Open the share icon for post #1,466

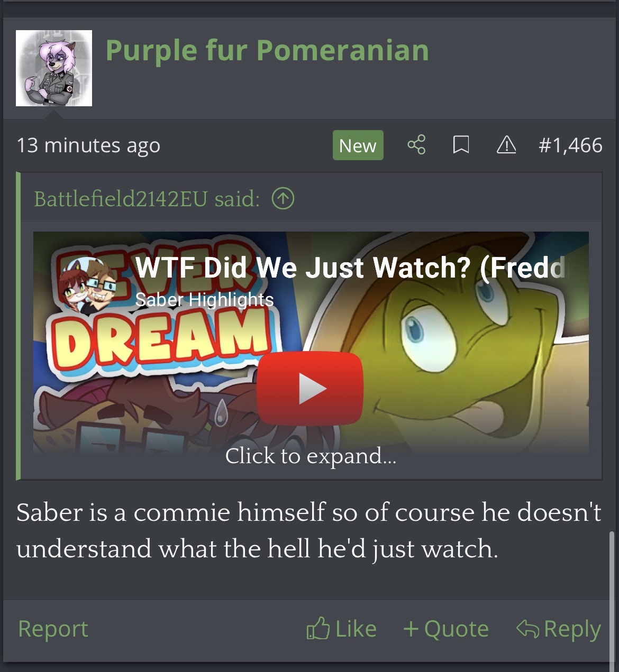(416, 144)
